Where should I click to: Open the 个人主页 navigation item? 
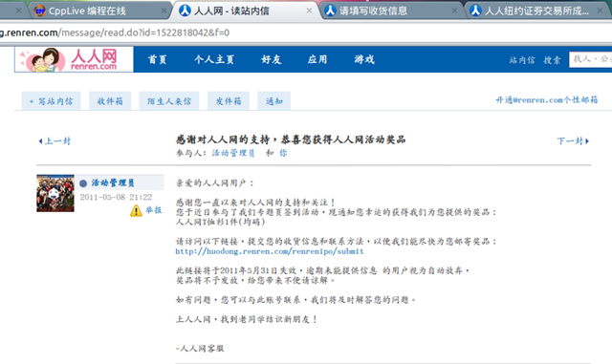[x=214, y=59]
